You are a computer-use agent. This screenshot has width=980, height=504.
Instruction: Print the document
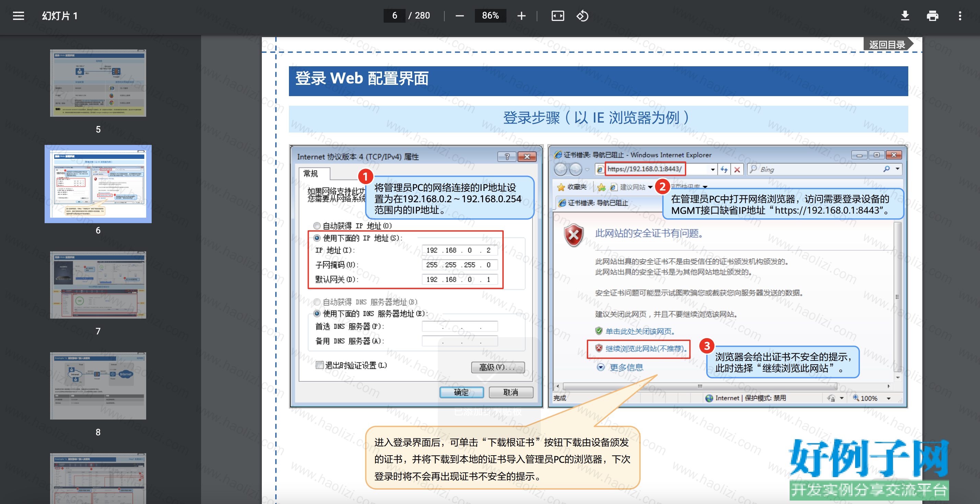point(932,15)
